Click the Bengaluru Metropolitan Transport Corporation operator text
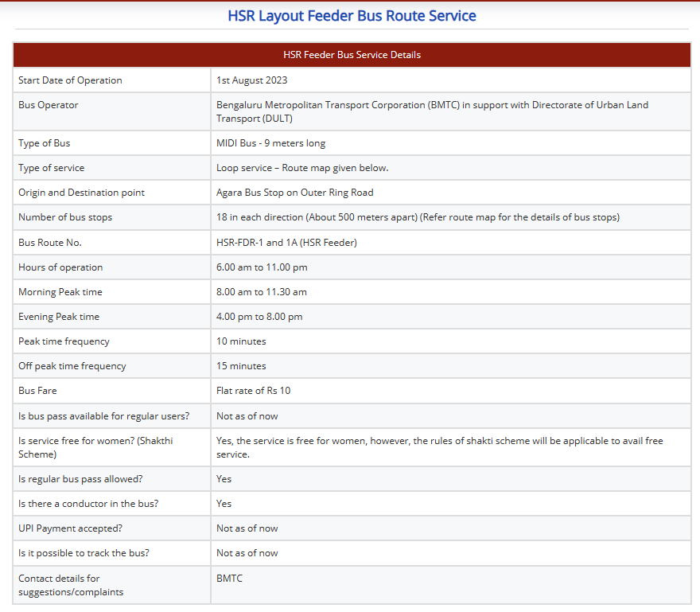This screenshot has height=612, width=700. click(432, 111)
